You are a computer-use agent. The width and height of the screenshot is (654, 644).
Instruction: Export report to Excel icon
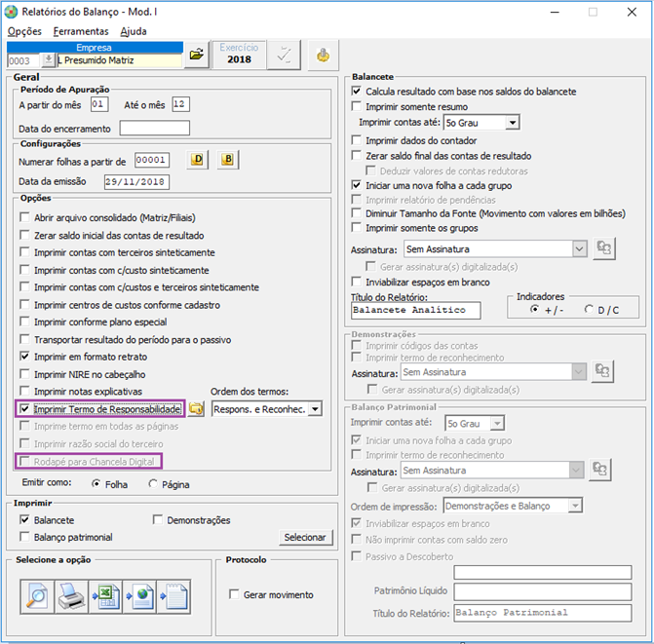pos(105,597)
